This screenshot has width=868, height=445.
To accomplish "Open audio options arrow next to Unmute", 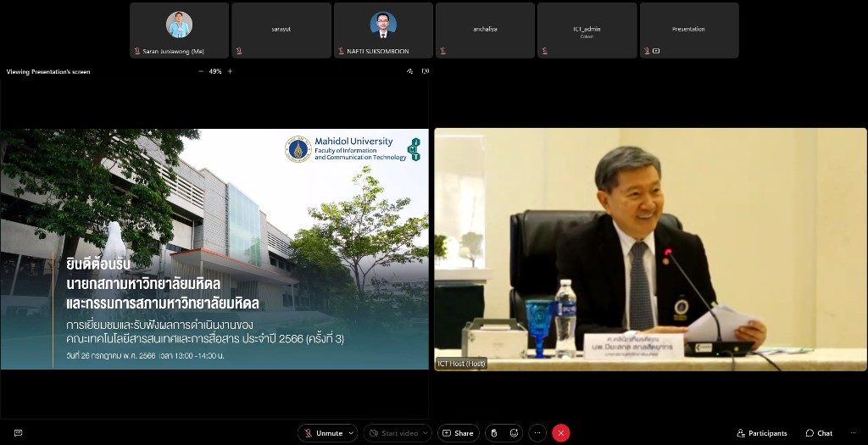I will click(351, 433).
